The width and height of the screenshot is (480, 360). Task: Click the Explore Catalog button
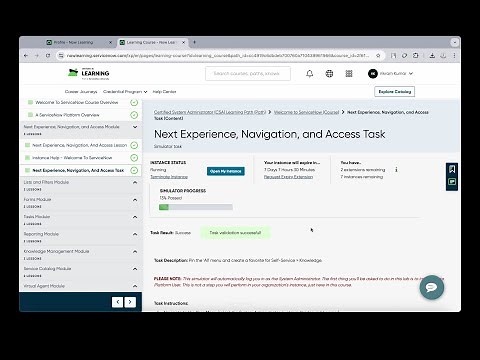[x=395, y=92]
